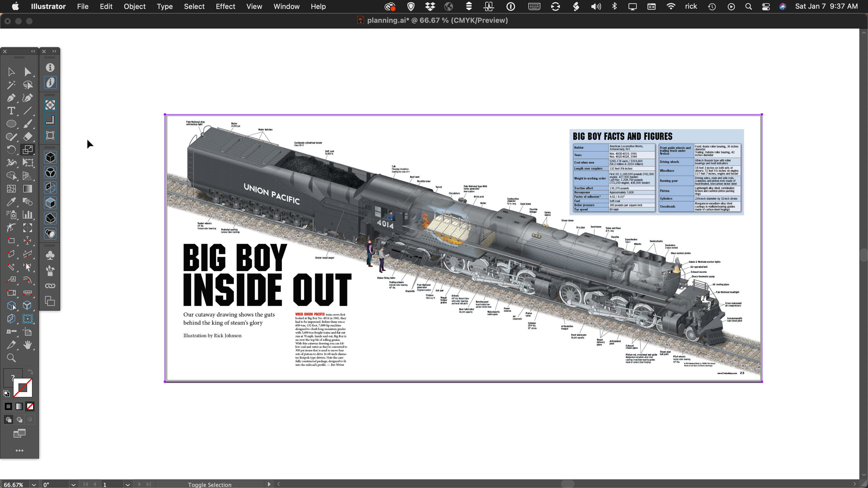Viewport: 868px width, 488px height.
Task: Open status bar options triangle
Action: pyautogui.click(x=269, y=484)
